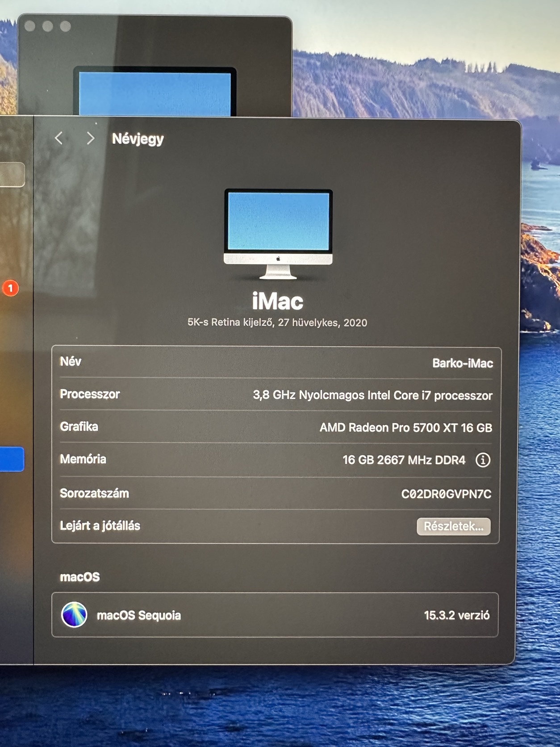Select serial number C02DR0GVPN7C

(446, 494)
